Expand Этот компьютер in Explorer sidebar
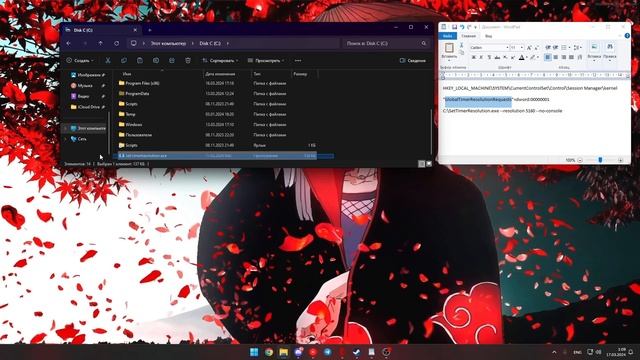The width and height of the screenshot is (640, 360). [x=65, y=128]
